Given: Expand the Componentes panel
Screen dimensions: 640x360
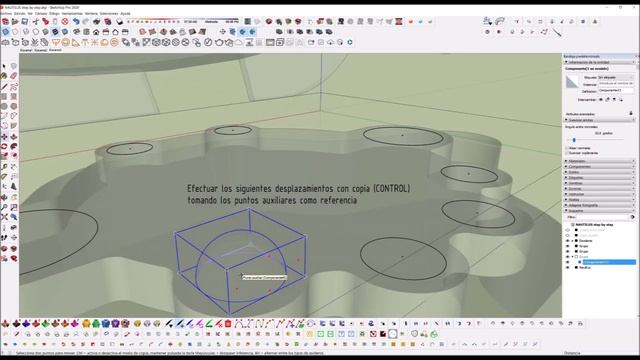Looking at the screenshot, I should (600, 167).
